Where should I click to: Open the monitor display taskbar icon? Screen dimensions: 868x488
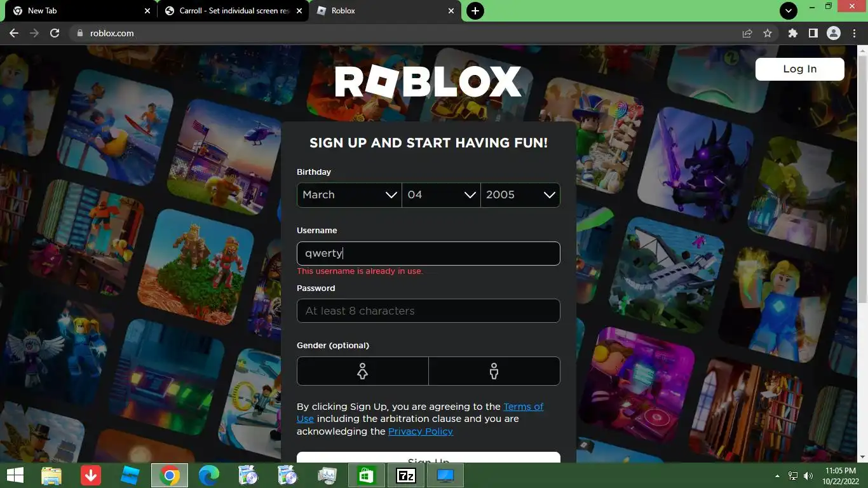pyautogui.click(x=445, y=475)
